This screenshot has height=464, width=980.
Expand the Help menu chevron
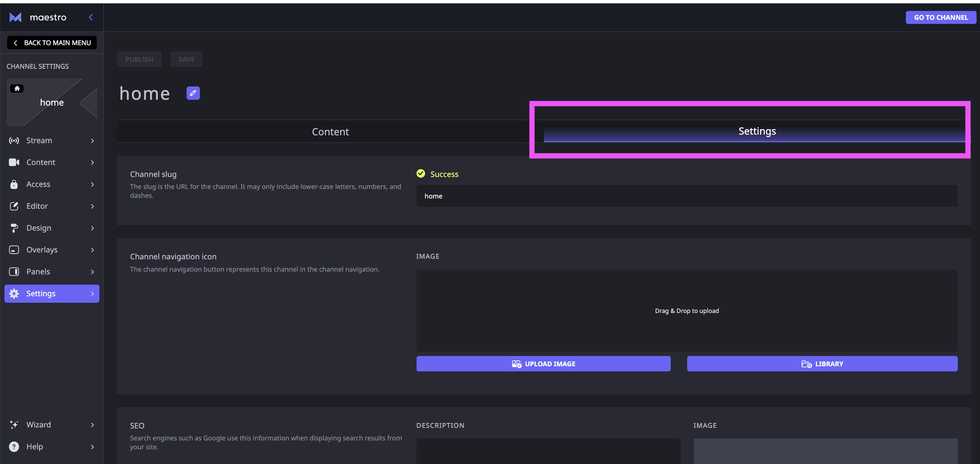click(x=93, y=447)
